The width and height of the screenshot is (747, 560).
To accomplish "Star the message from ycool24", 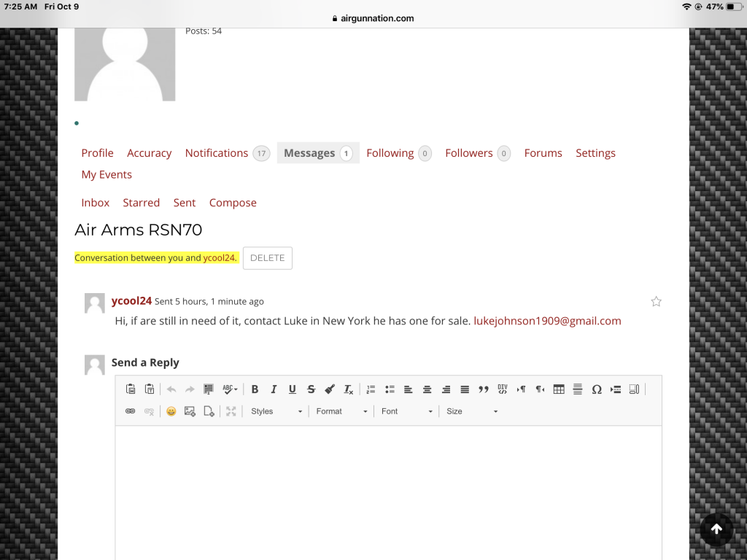I will click(x=656, y=301).
